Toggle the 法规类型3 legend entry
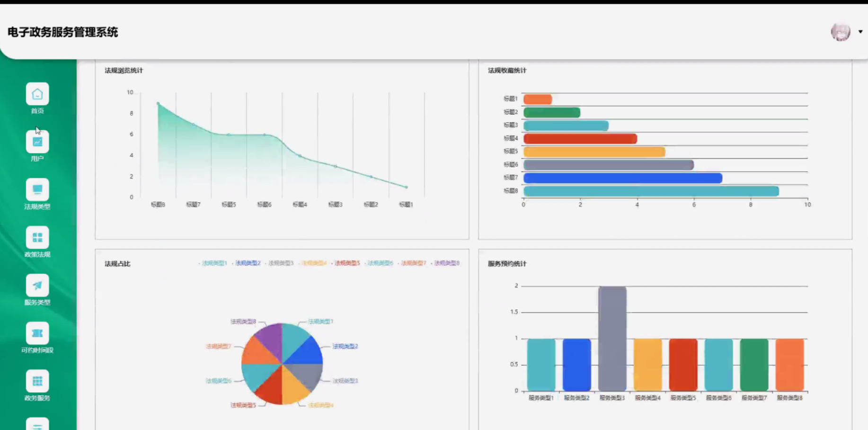This screenshot has height=430, width=868. coord(279,263)
